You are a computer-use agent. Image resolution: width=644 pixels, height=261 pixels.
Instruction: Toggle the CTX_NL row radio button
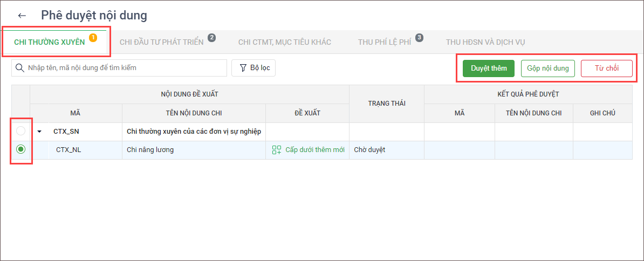[x=20, y=150]
